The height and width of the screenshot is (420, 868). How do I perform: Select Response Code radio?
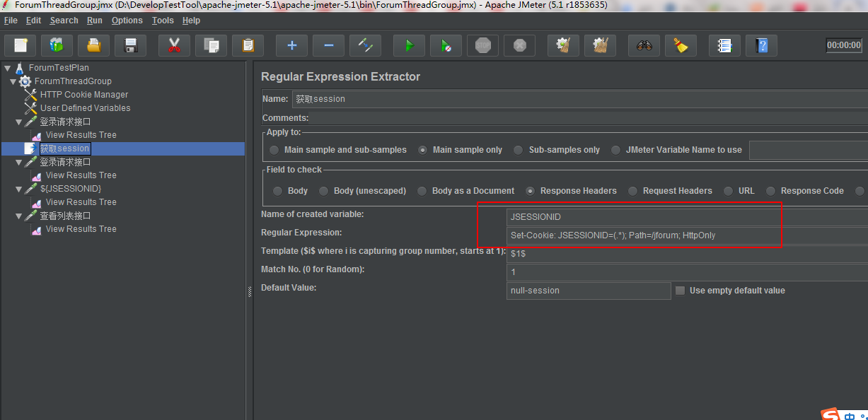[771, 191]
